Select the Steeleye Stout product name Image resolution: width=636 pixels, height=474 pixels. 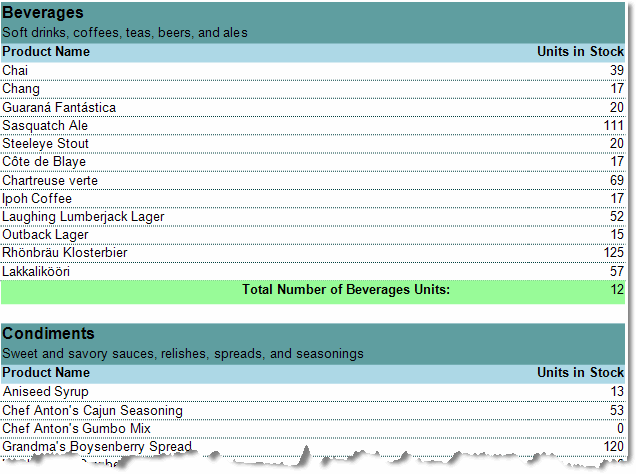tap(45, 143)
